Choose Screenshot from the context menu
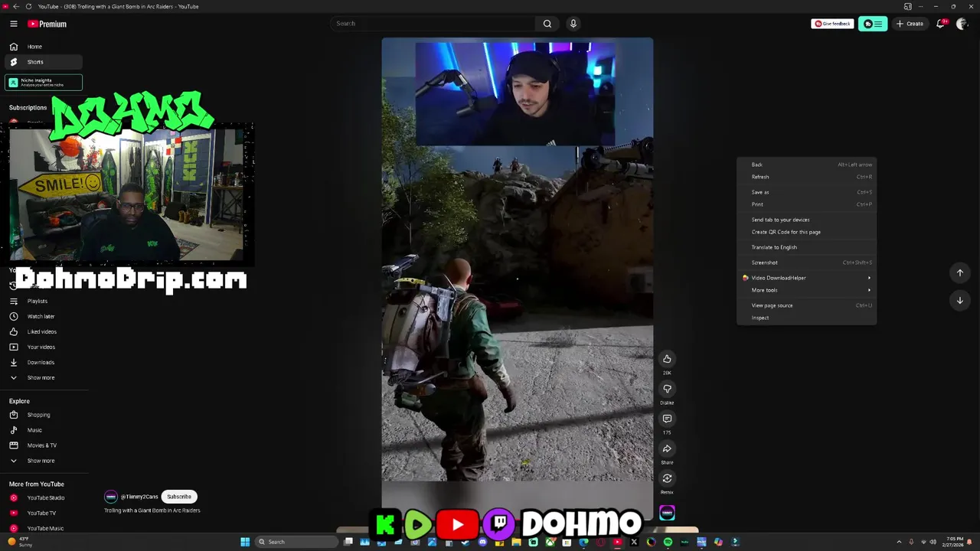The width and height of the screenshot is (980, 551). point(806,262)
